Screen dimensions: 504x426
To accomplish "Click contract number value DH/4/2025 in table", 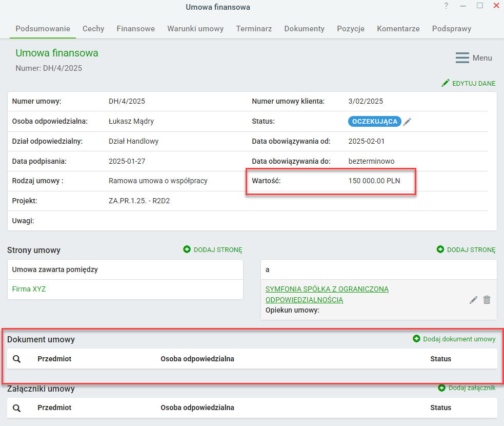I will [127, 101].
